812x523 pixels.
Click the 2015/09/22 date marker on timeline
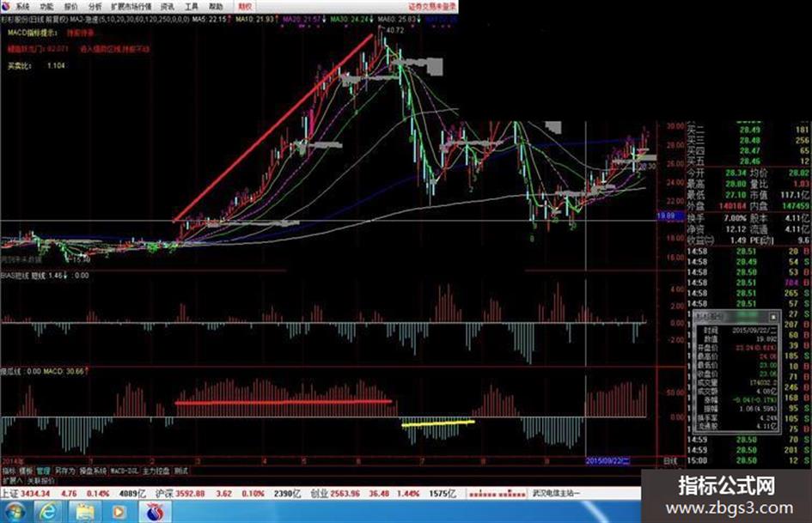608,461
